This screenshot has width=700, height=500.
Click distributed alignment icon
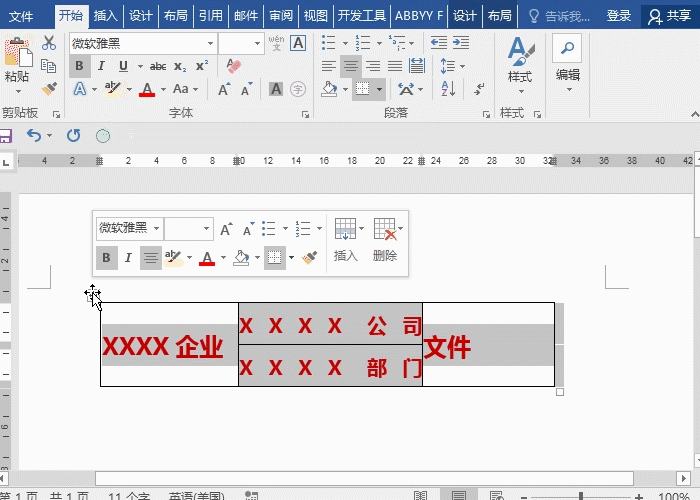(x=417, y=66)
